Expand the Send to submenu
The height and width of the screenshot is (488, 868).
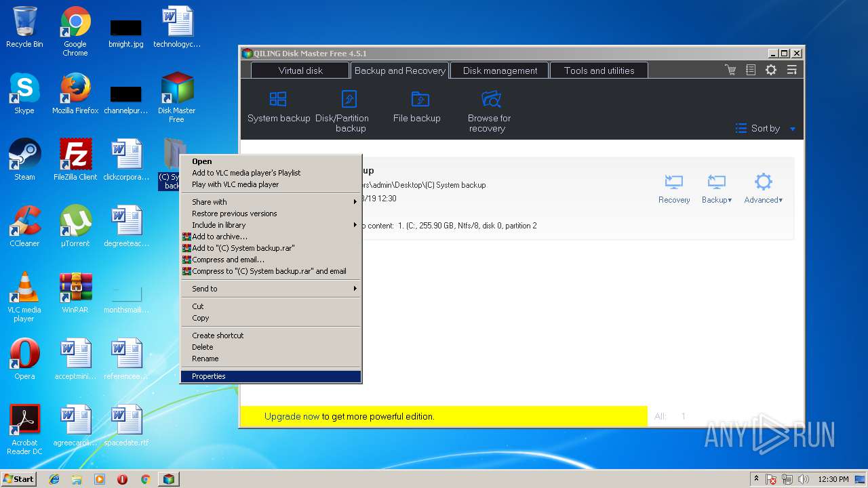[271, 289]
